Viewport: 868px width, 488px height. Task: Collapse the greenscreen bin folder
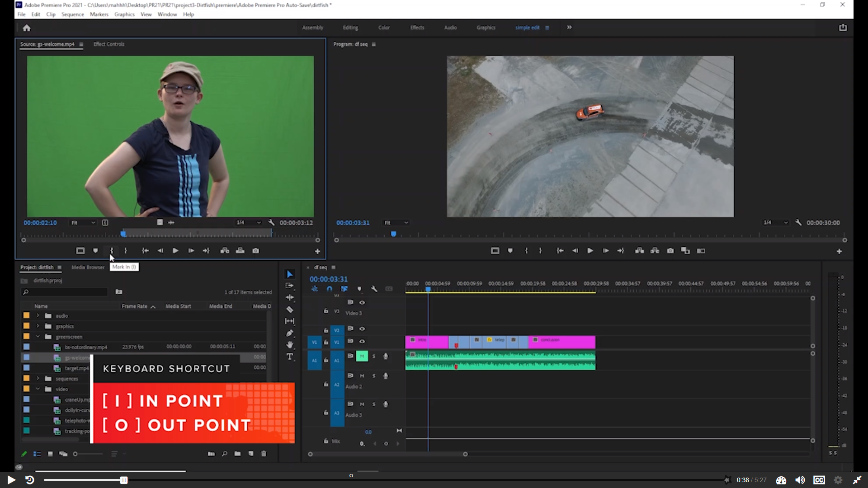[38, 337]
